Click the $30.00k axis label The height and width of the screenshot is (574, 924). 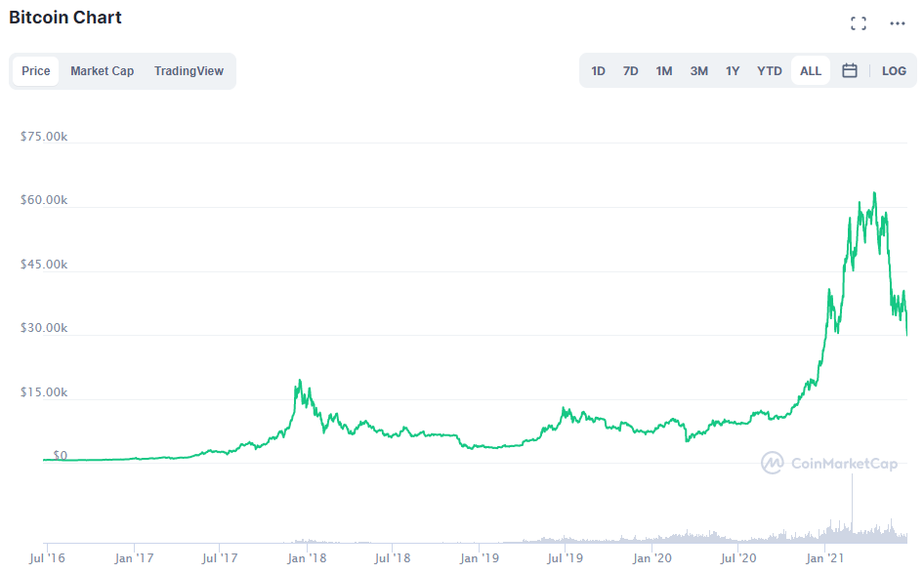(44, 328)
